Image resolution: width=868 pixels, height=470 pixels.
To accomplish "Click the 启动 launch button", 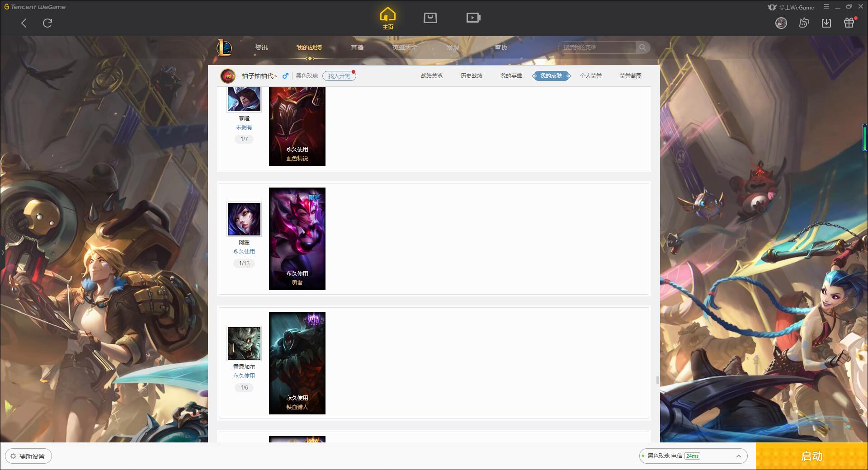I will [x=811, y=456].
